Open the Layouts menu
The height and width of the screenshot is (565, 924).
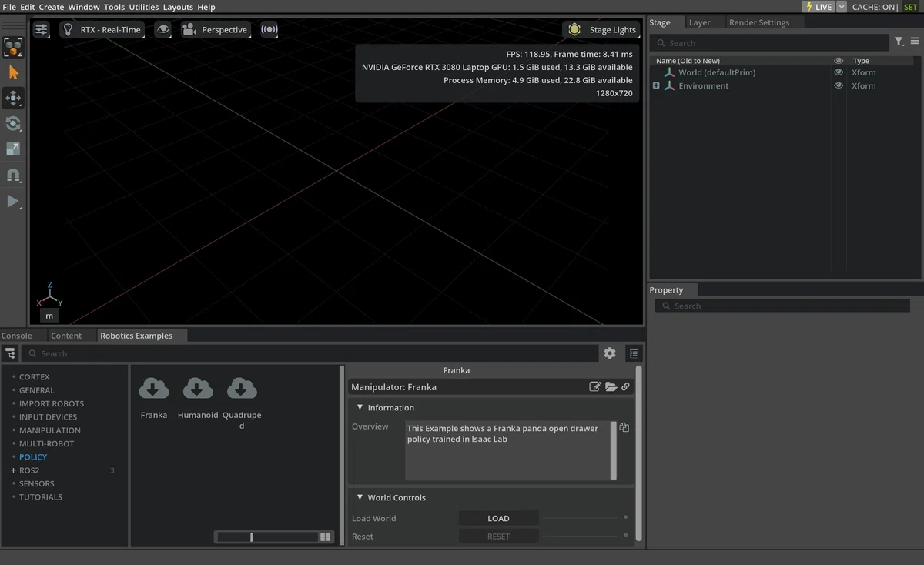click(178, 7)
